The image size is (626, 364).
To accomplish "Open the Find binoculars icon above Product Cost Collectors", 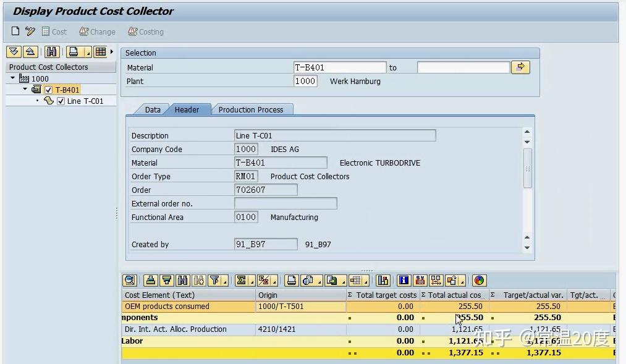I will pyautogui.click(x=53, y=52).
